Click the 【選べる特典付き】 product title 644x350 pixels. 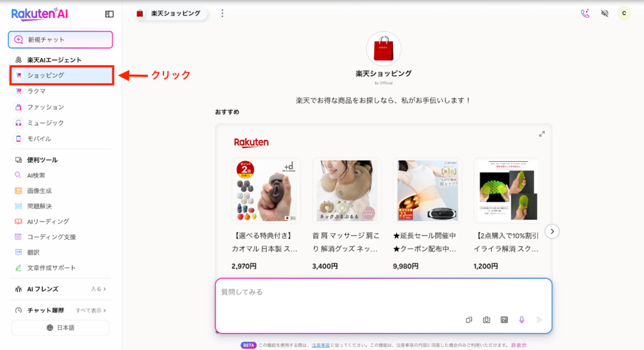tap(264, 242)
